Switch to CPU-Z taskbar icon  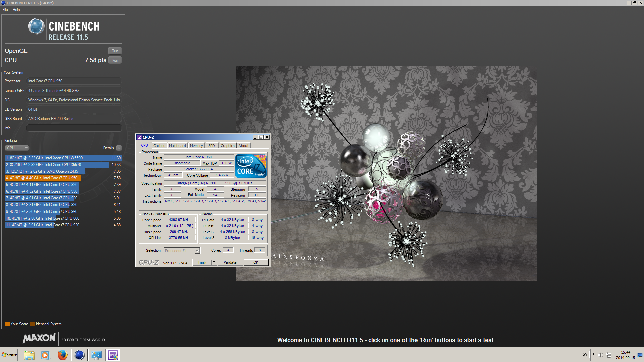point(113,355)
